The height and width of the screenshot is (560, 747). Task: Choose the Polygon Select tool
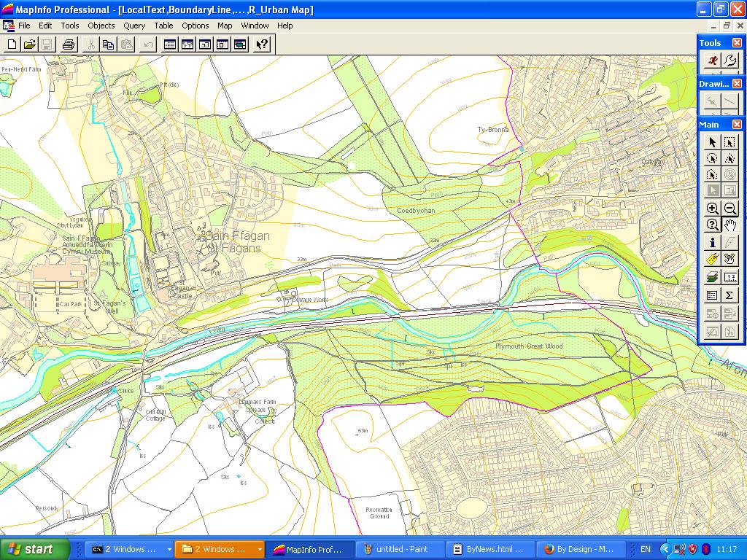[x=729, y=158]
